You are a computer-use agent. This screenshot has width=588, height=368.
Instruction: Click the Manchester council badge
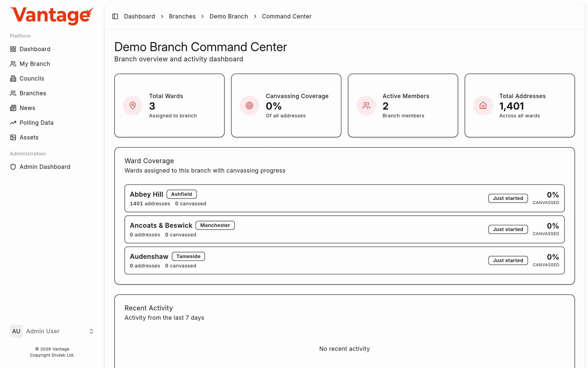click(215, 225)
